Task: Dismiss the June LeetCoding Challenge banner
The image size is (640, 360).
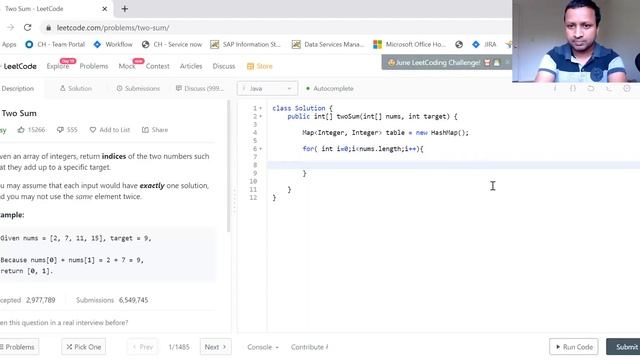Action: pyautogui.click(x=507, y=62)
